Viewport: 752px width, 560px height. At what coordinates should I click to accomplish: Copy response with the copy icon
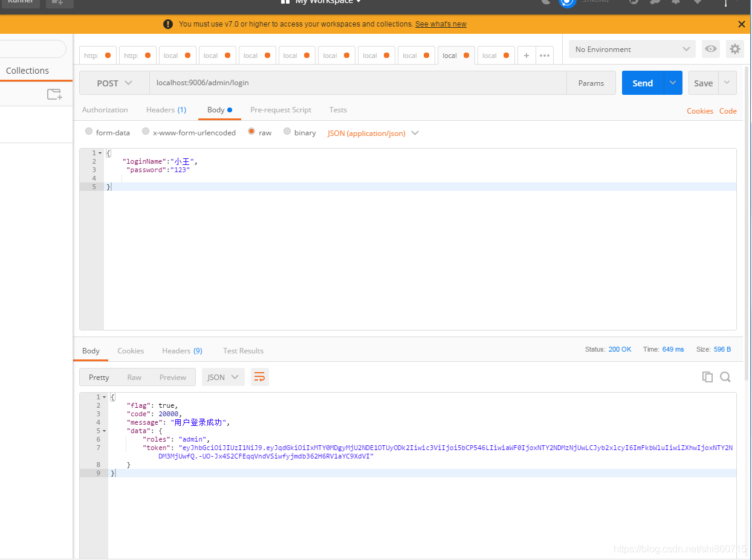(707, 377)
